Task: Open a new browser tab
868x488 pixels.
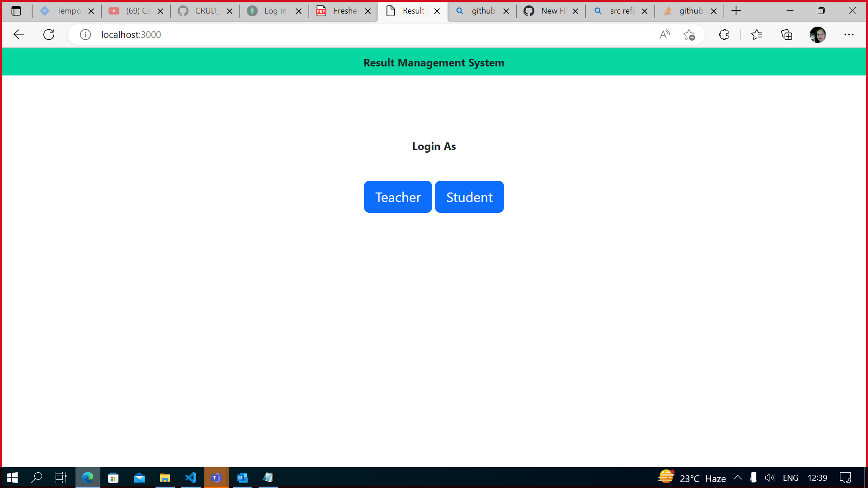Action: tap(736, 10)
